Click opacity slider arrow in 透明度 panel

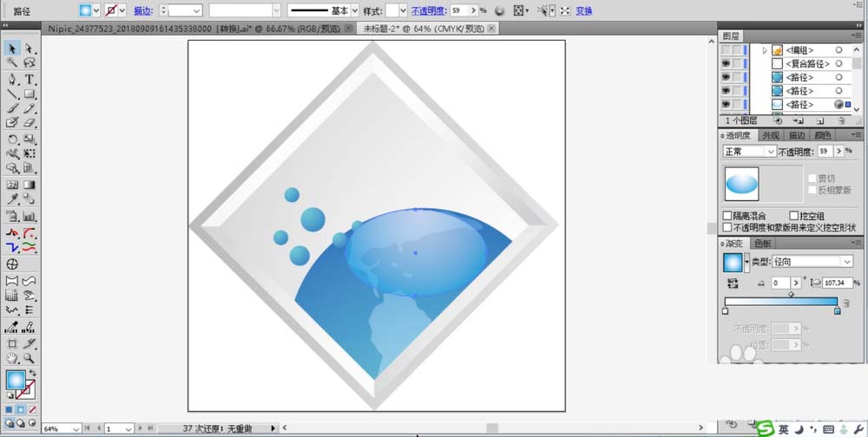click(839, 151)
